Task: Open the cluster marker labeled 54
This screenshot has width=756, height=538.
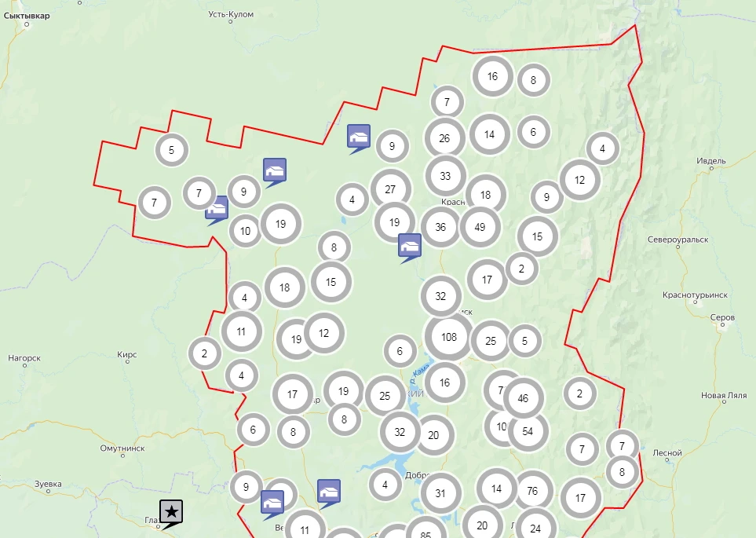Action: pos(528,430)
